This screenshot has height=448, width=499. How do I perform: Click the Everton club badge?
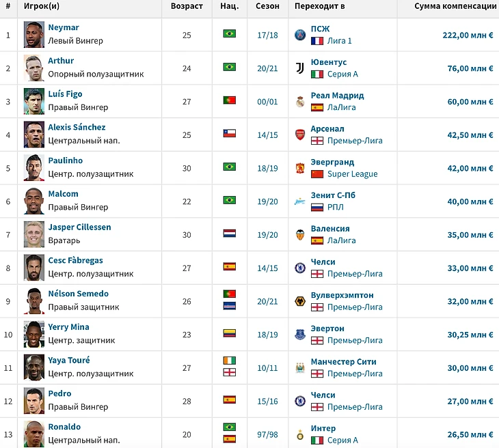click(300, 335)
